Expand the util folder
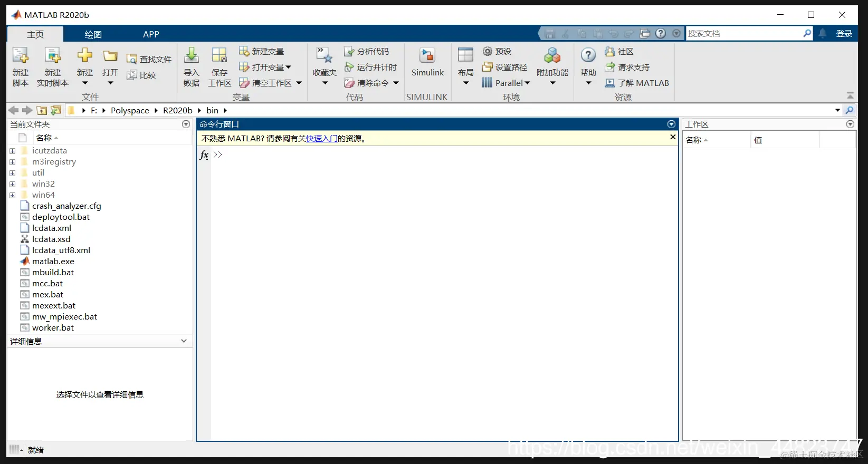This screenshot has width=868, height=464. click(x=12, y=173)
